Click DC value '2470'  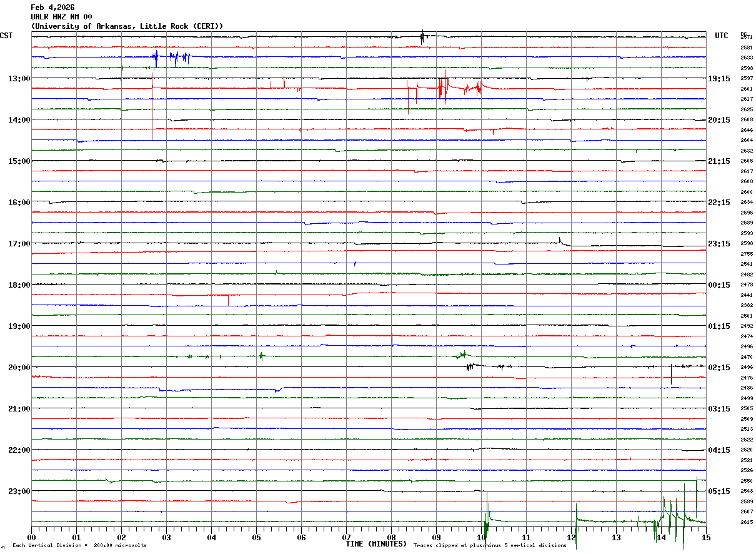click(747, 357)
